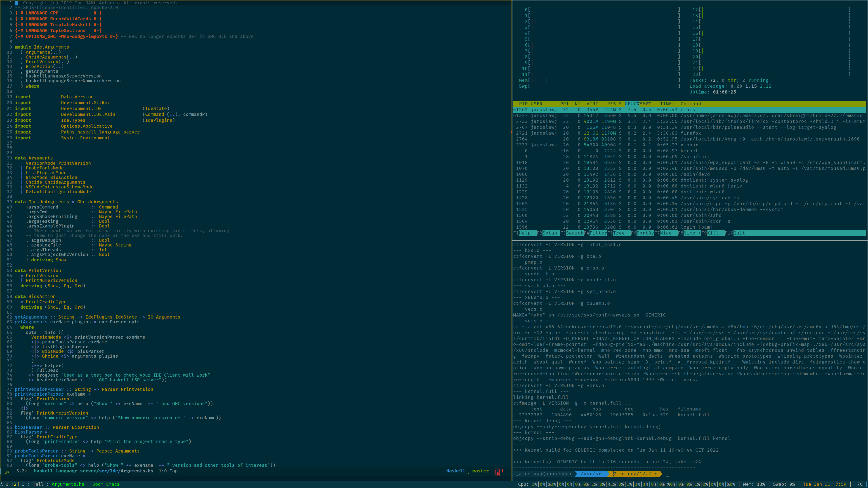Sort htop by MEM% column header

click(645, 104)
